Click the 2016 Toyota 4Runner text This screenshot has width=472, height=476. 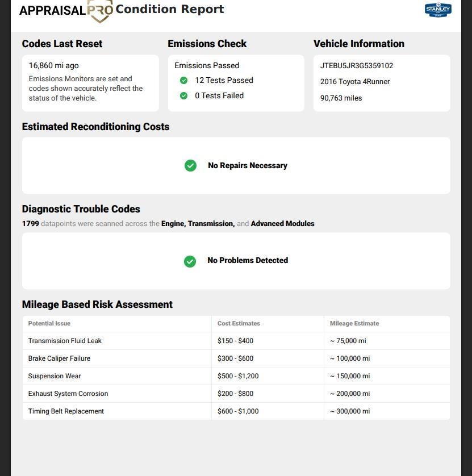[x=355, y=82]
